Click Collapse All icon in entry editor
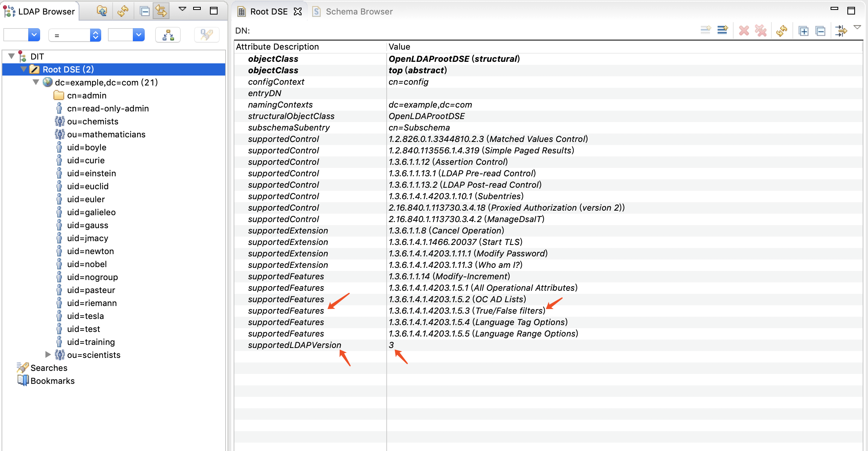 (820, 31)
